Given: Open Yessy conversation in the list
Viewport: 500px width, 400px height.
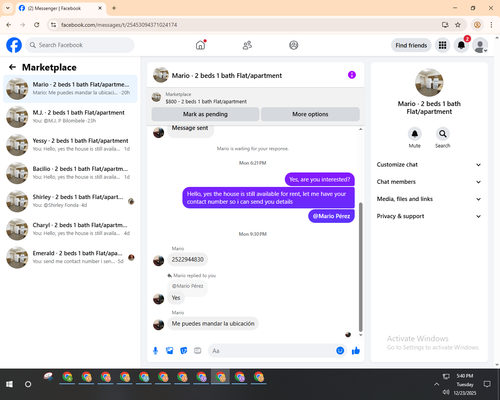Looking at the screenshot, I should [x=70, y=145].
